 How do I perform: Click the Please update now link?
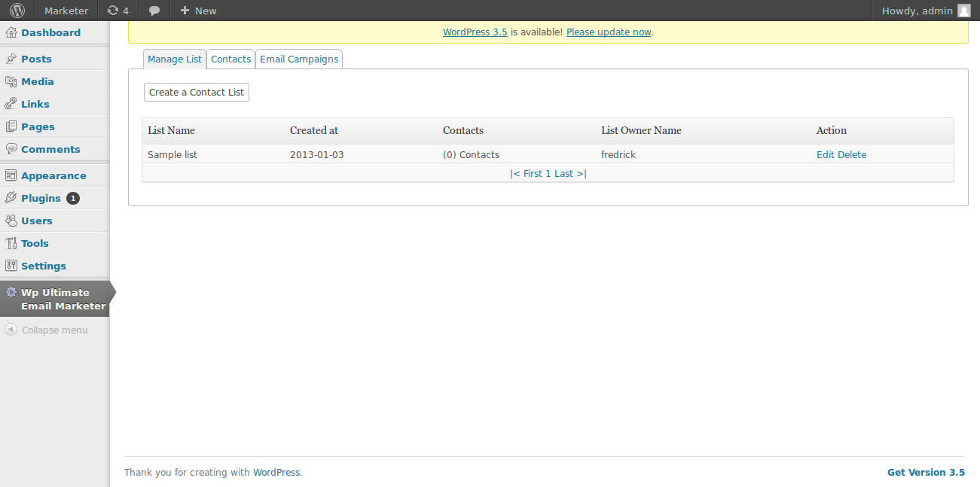pyautogui.click(x=609, y=32)
